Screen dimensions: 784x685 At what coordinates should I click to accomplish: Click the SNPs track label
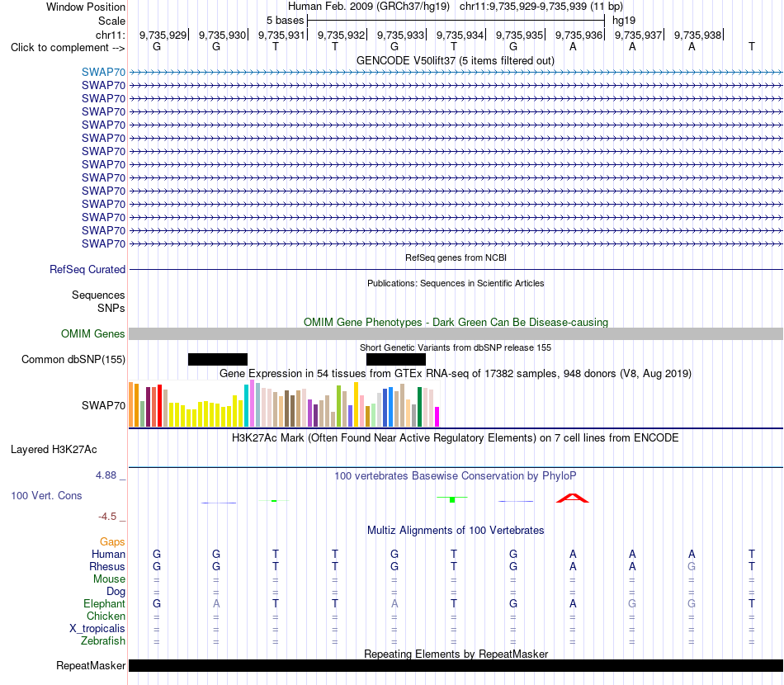[x=111, y=308]
